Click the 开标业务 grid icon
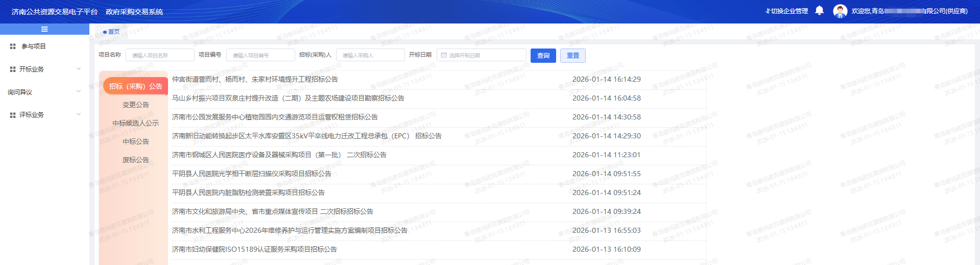Viewport: 980px width, 265px height. (13, 69)
